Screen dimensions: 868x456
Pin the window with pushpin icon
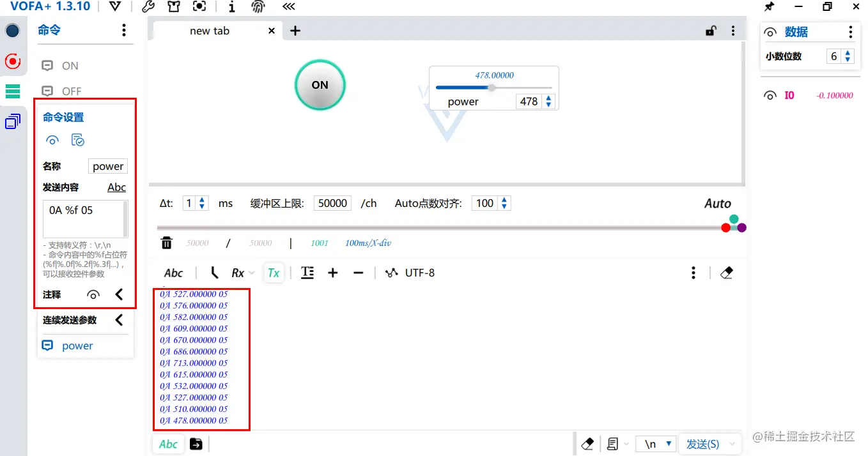point(770,6)
